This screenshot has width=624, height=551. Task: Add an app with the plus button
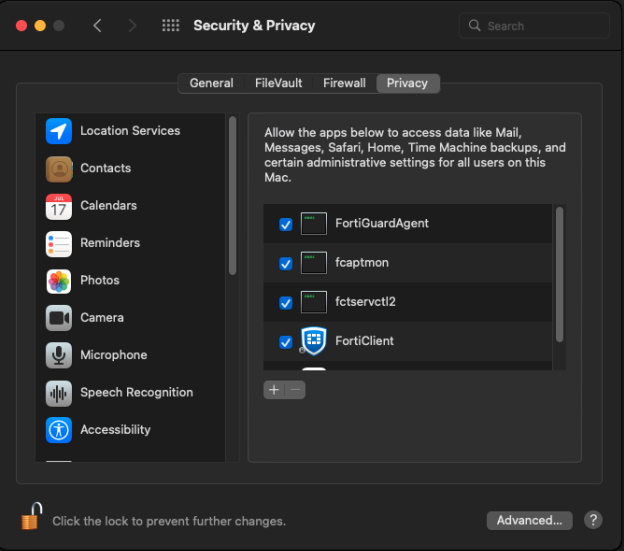(274, 390)
